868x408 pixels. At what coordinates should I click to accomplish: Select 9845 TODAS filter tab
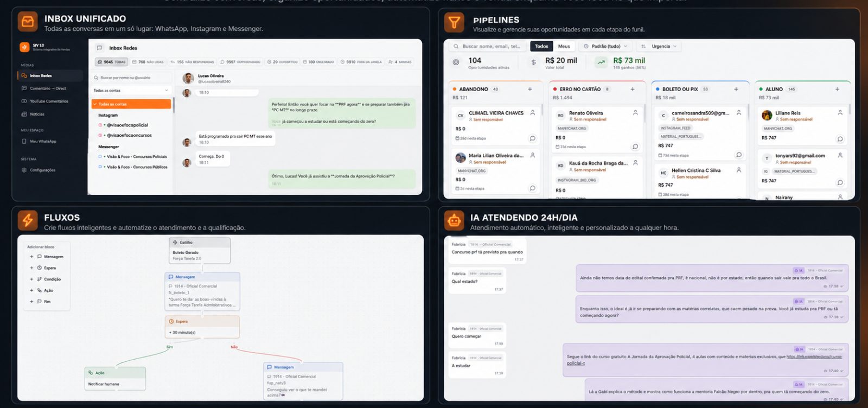click(111, 62)
